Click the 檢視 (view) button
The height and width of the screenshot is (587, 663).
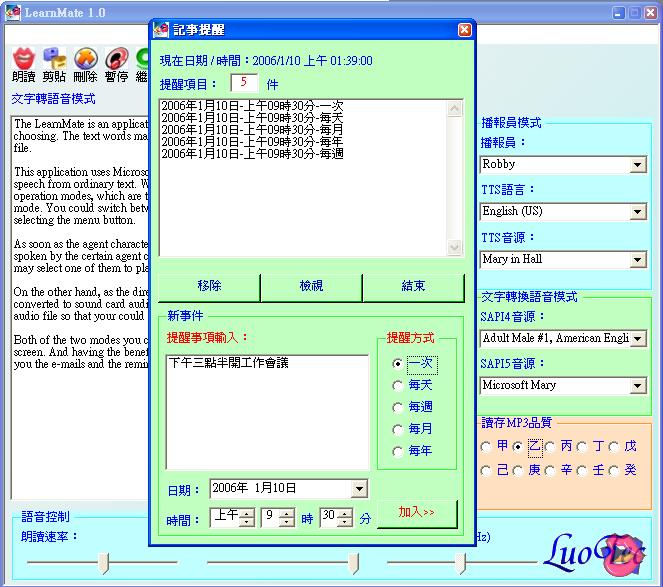pyautogui.click(x=311, y=287)
